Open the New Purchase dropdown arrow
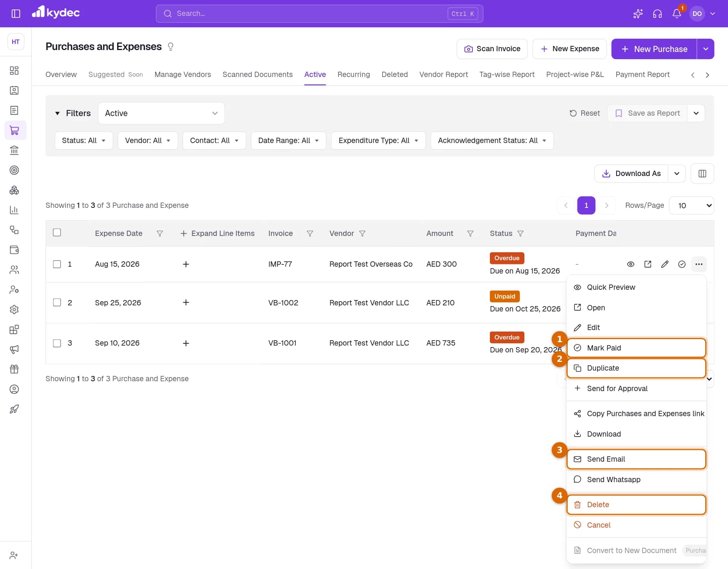The width and height of the screenshot is (728, 569). (706, 49)
